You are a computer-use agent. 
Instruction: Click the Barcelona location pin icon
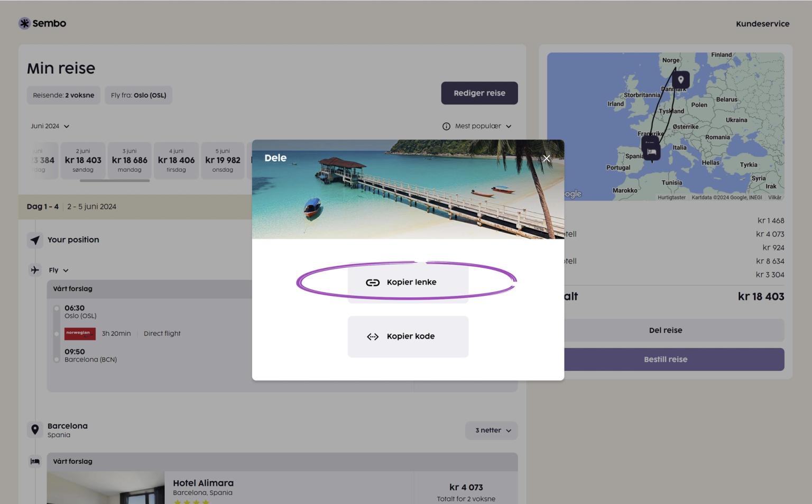35,430
